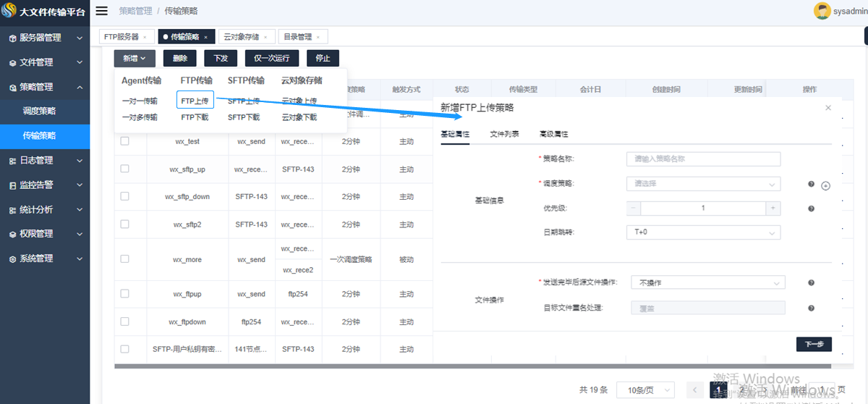
Task: Focus the 策略名称 input field
Action: point(703,159)
